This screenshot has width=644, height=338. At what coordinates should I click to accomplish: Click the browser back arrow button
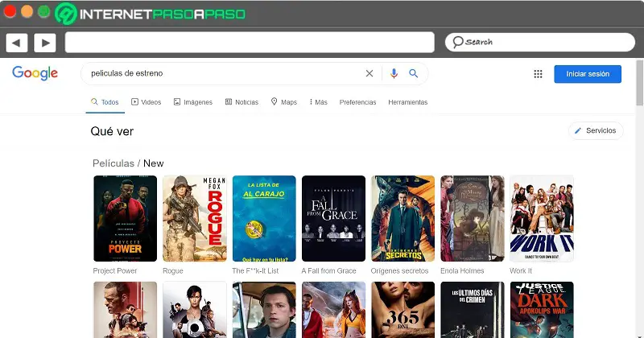16,43
